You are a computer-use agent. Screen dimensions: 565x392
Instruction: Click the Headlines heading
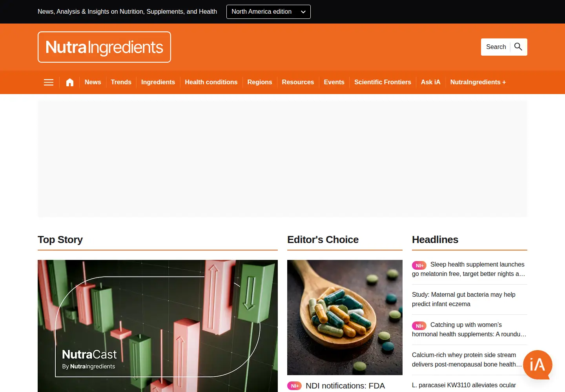tap(435, 240)
